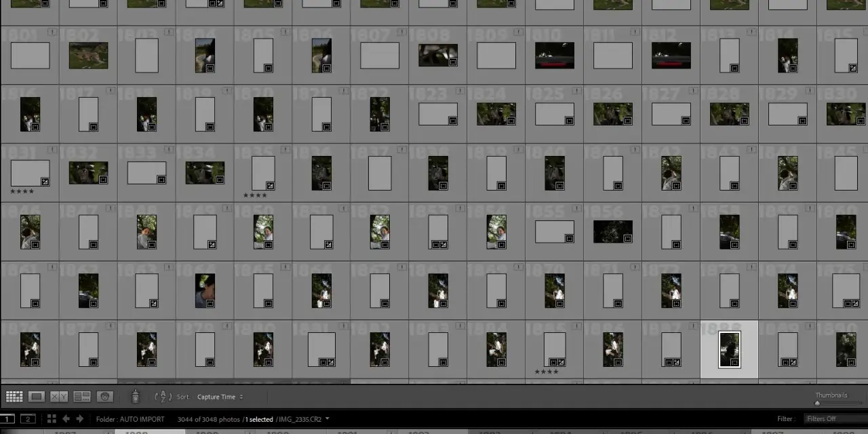Click exclamation icon on cell 1833

point(170,151)
